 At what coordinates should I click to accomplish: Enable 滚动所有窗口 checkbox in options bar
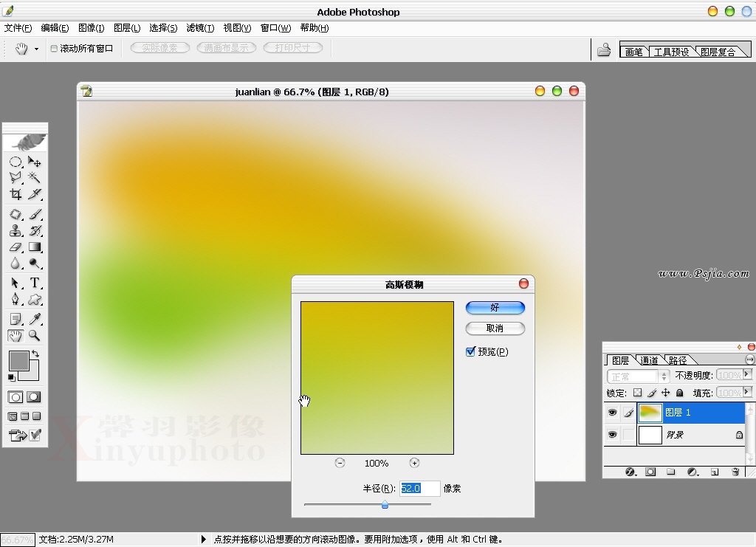click(54, 48)
